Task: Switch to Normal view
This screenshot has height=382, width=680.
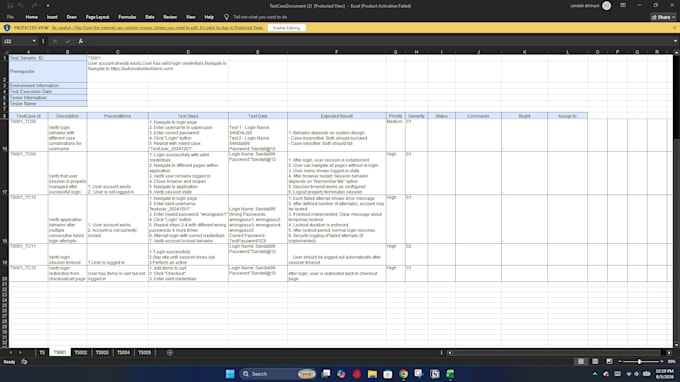Action: (581, 362)
